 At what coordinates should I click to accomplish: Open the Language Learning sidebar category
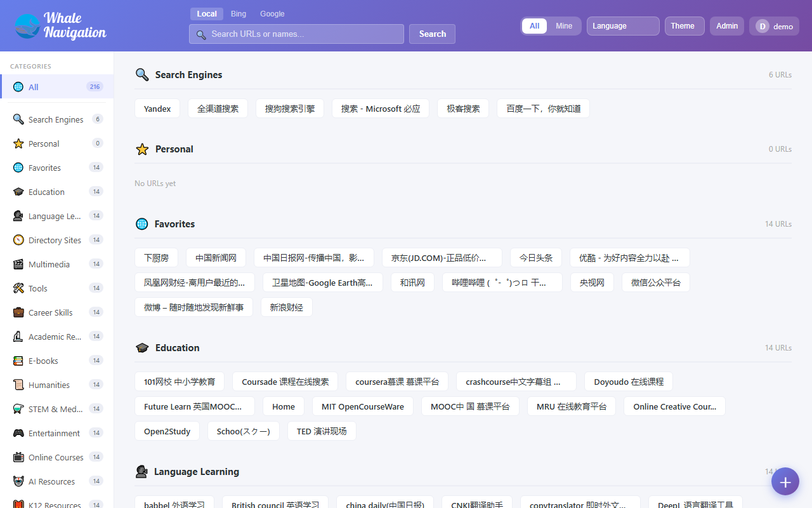pos(57,216)
